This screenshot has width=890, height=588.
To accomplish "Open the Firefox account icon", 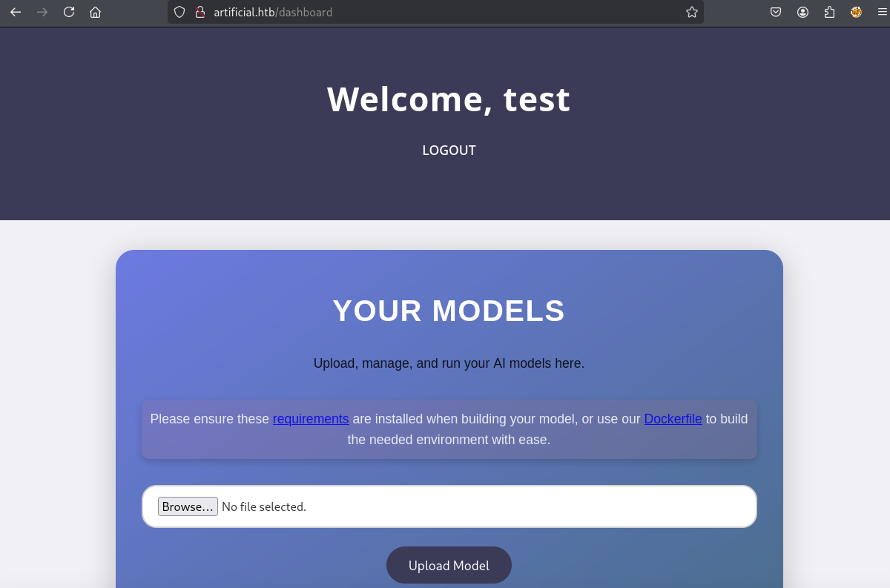I will click(802, 12).
